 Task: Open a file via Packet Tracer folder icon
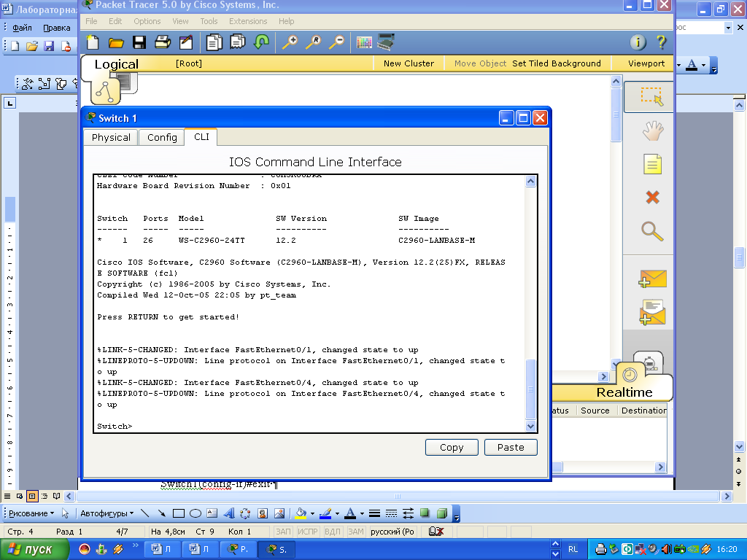point(116,43)
